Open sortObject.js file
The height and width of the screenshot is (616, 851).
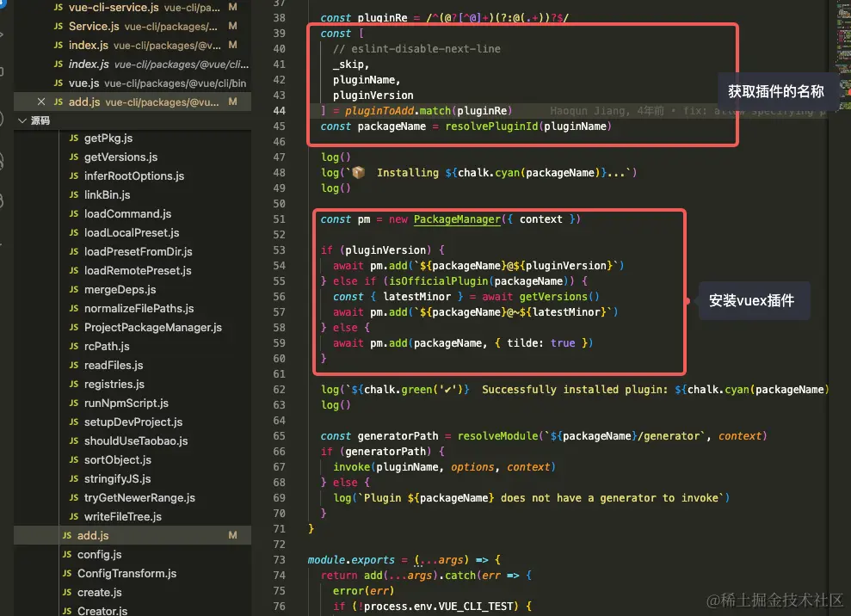[118, 460]
